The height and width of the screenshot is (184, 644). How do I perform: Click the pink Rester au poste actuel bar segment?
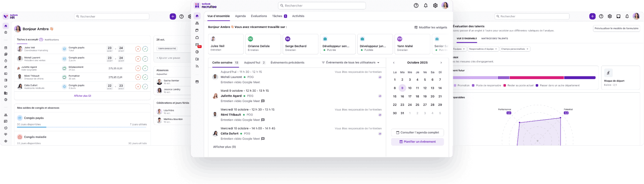point(536,78)
